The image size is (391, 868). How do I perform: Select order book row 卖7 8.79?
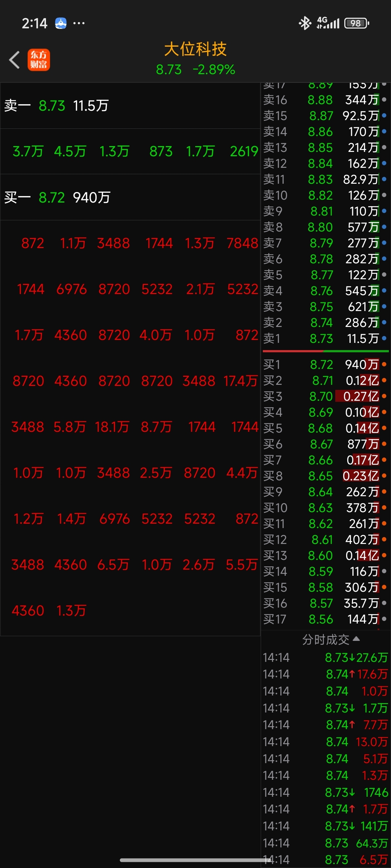pos(325,243)
